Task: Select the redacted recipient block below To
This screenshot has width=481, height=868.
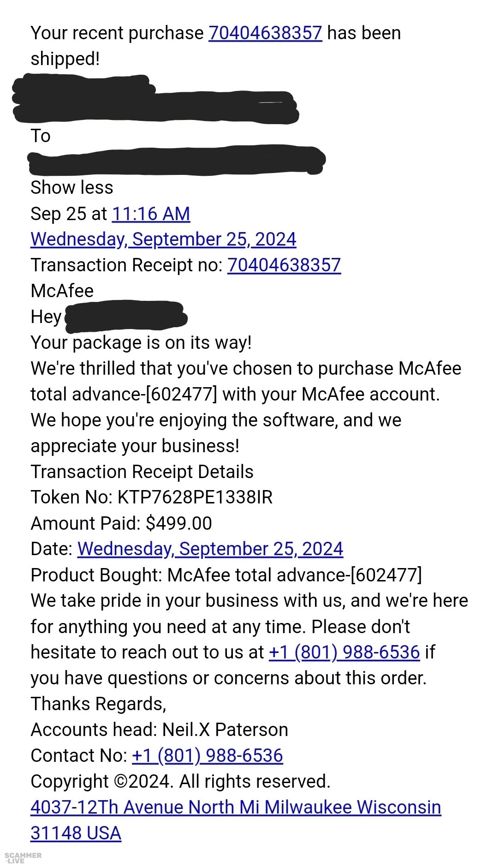Action: (176, 160)
